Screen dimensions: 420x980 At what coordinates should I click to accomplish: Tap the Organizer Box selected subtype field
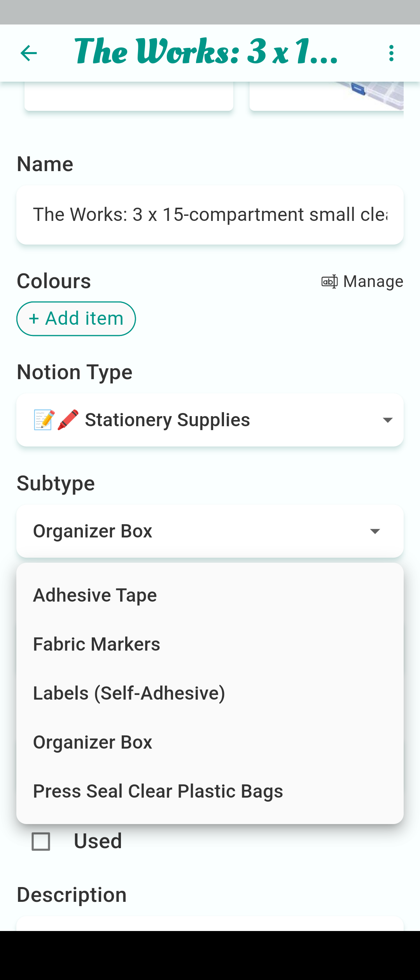(x=194, y=531)
